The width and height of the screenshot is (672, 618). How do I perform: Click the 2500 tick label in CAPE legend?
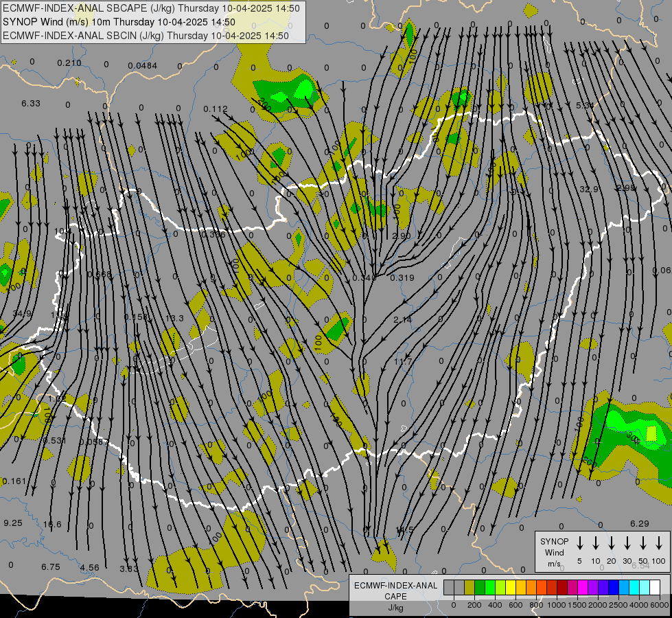coord(618,605)
